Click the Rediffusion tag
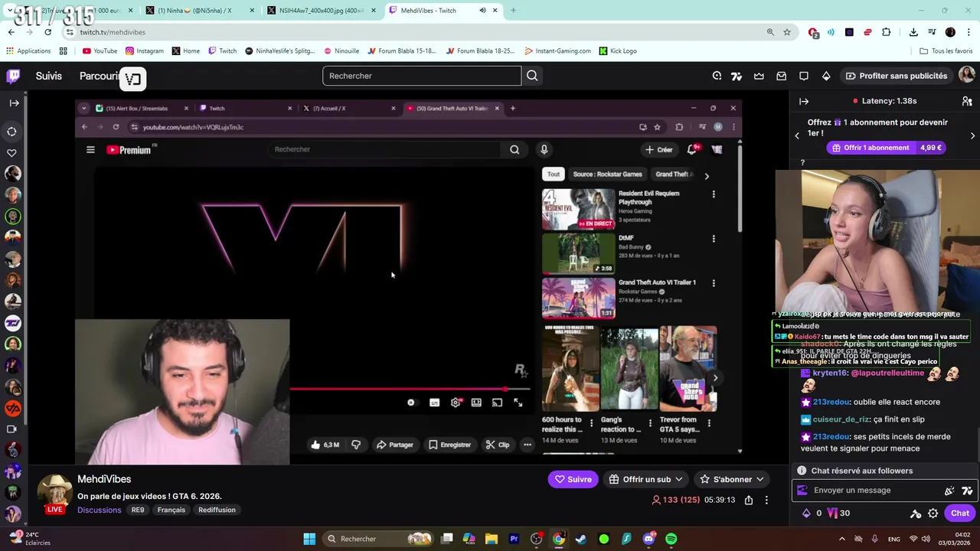The height and width of the screenshot is (551, 980). point(217,510)
